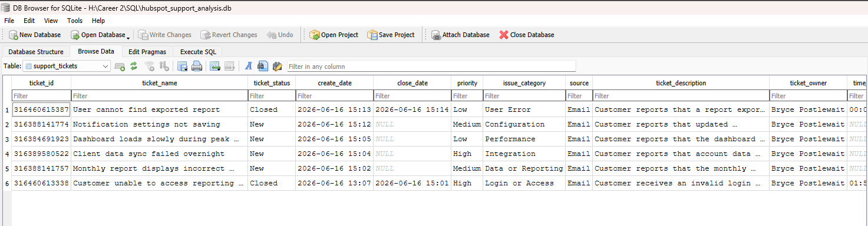Viewport: 868px width, 226px height.
Task: Open the View menu
Action: [51, 21]
